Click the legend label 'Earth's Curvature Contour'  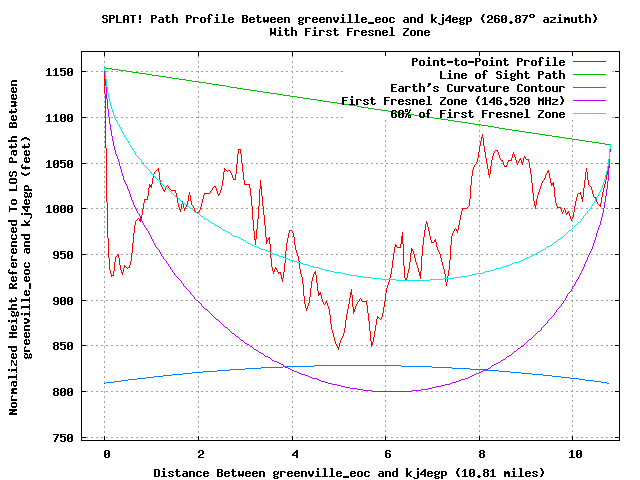point(478,88)
